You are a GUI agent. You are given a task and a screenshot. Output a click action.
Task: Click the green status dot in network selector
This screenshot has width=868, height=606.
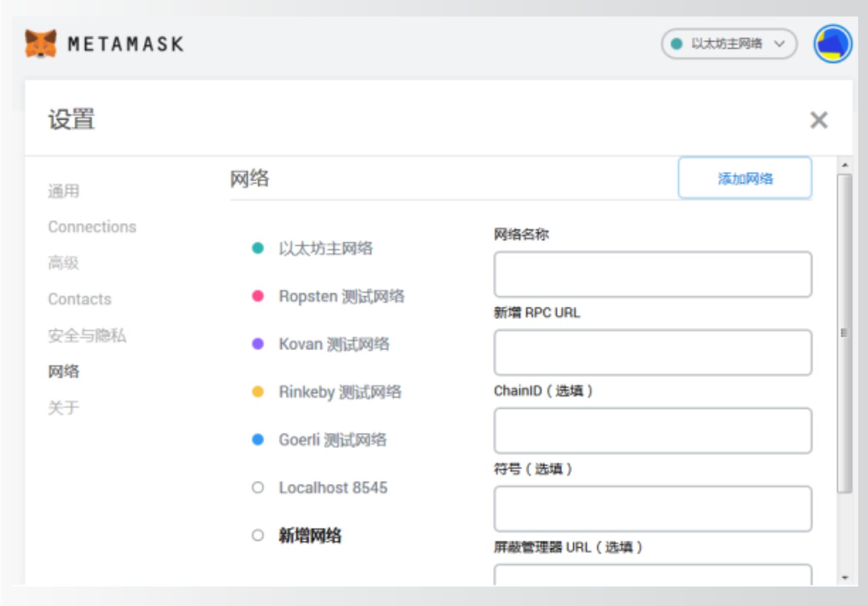click(676, 44)
